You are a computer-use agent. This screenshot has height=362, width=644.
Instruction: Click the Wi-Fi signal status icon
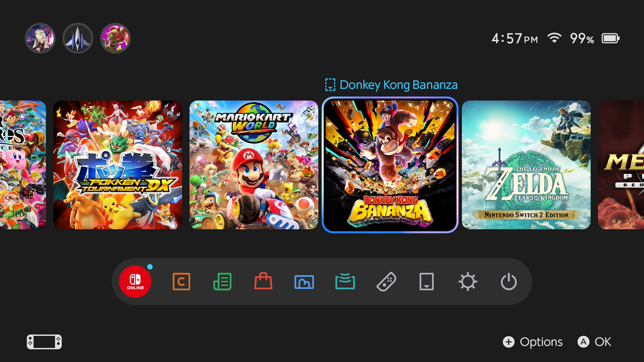click(554, 38)
